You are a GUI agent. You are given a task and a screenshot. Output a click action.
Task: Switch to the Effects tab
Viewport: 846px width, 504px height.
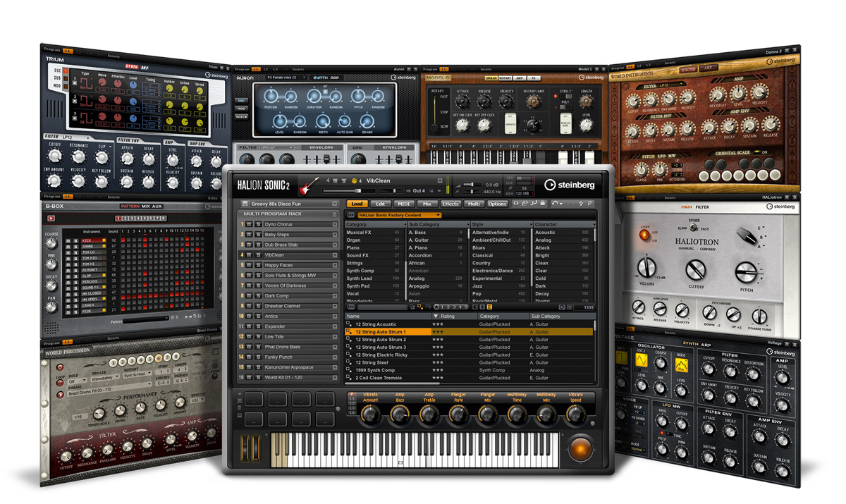(x=450, y=204)
